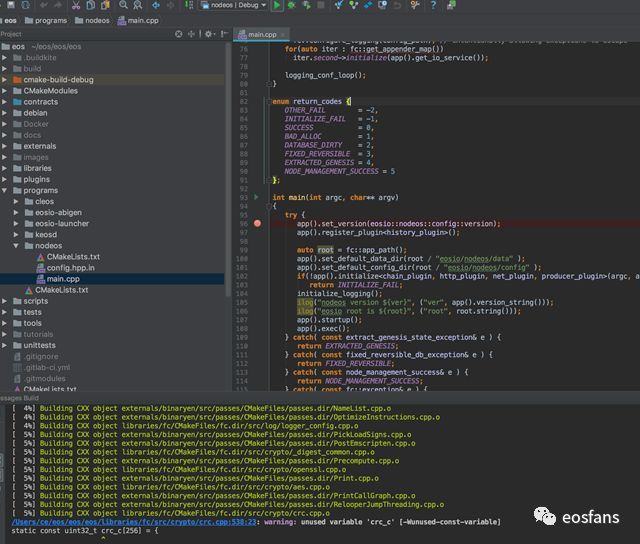
Task: Click the Synchronize toolbar icon
Action: point(25,5)
